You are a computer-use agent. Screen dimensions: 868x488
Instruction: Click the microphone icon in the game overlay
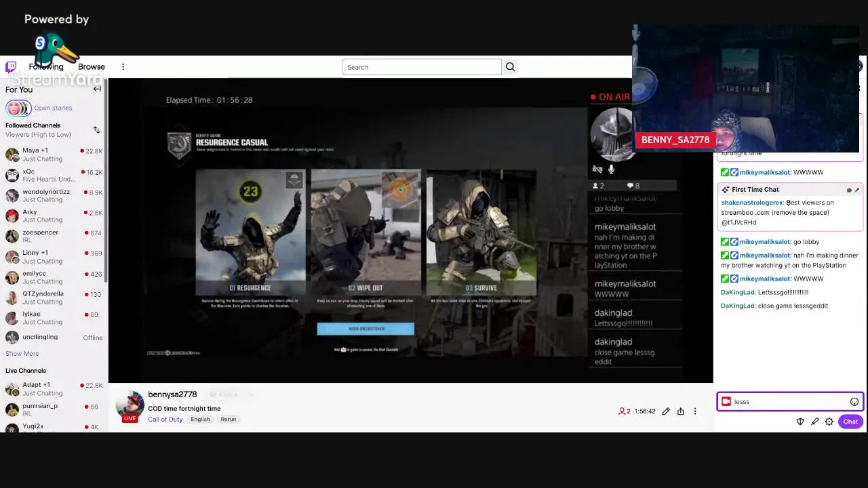click(x=611, y=169)
